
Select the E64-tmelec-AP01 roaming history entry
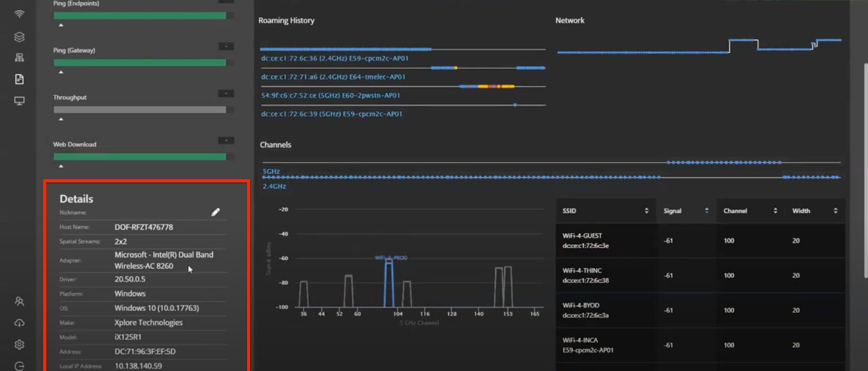(x=333, y=77)
